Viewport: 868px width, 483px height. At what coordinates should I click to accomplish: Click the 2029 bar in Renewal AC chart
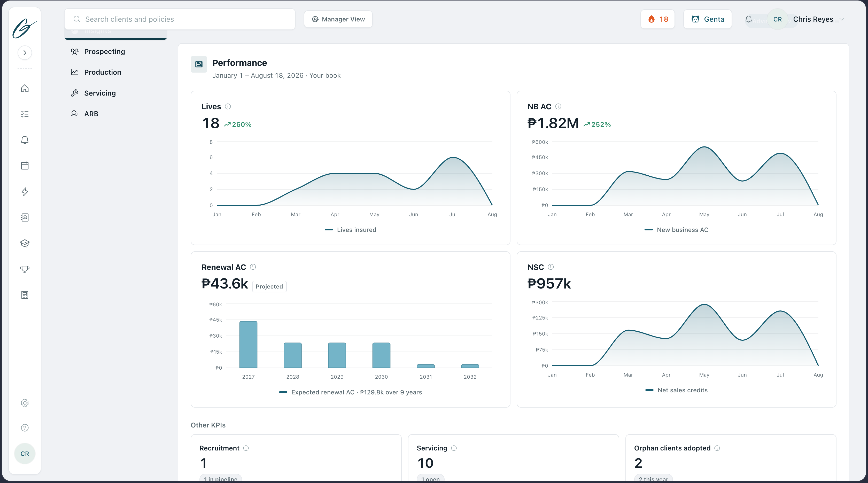click(x=337, y=355)
